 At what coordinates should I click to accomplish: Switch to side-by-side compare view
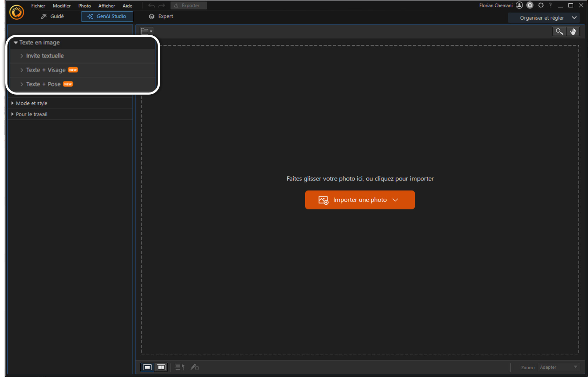coord(161,367)
